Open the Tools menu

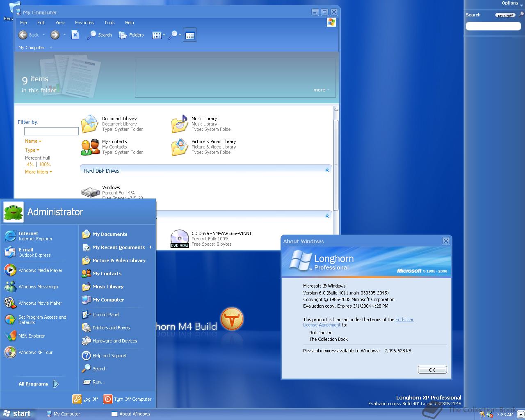110,23
